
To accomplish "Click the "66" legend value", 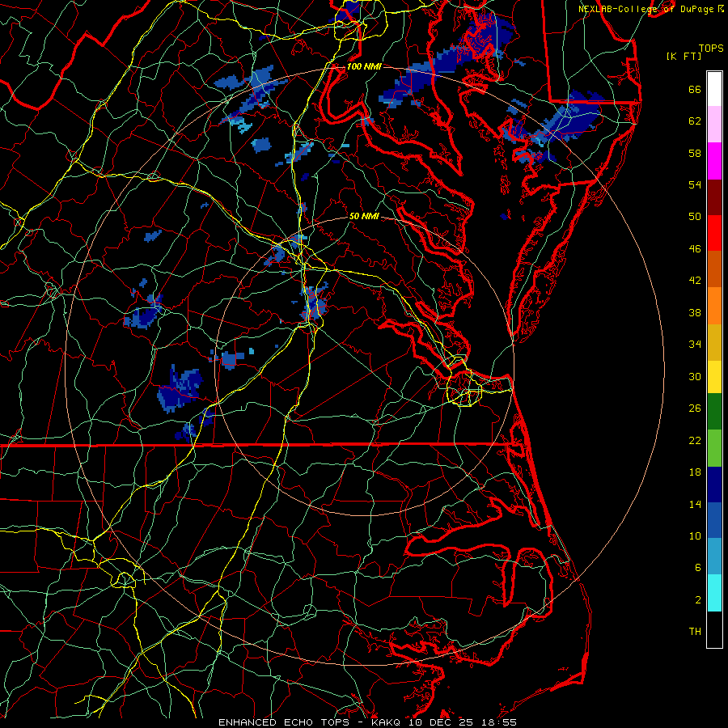I will 695,90.
